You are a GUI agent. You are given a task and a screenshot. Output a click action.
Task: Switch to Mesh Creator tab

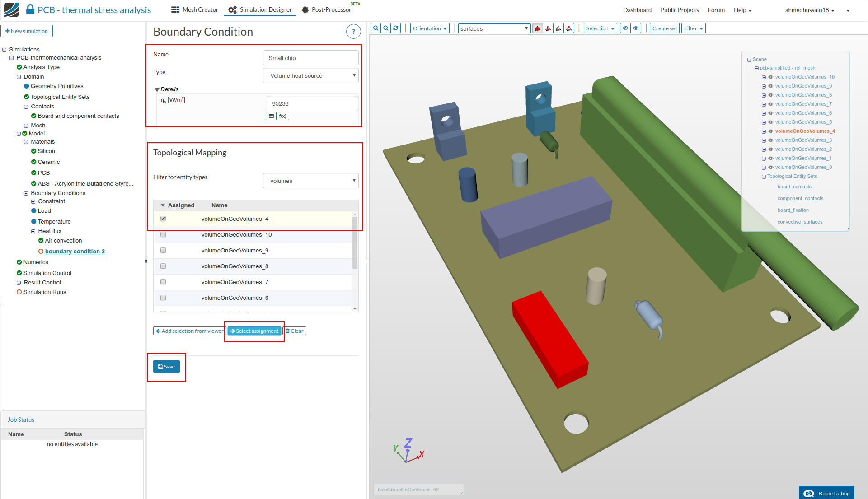click(x=195, y=9)
